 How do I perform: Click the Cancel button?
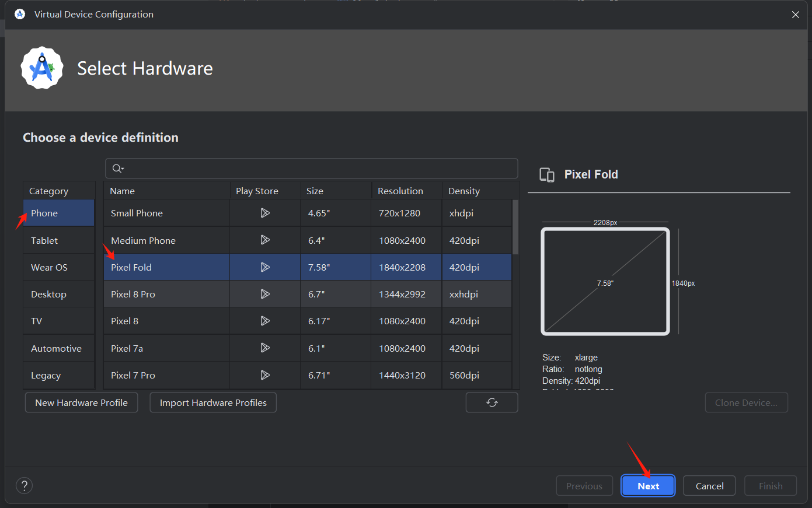click(709, 486)
